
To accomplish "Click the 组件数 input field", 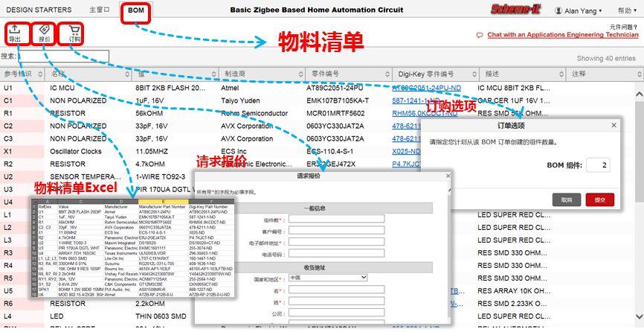I will point(336,219).
